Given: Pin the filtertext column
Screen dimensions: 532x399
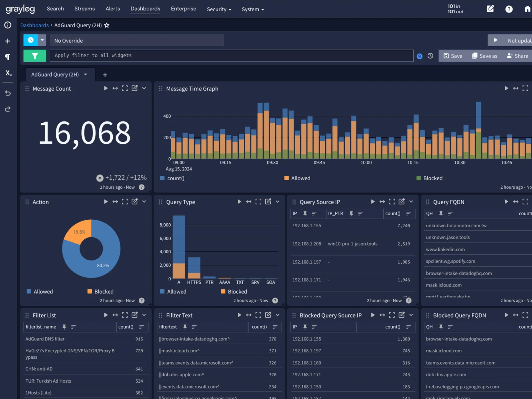Looking at the screenshot, I should pos(185,327).
